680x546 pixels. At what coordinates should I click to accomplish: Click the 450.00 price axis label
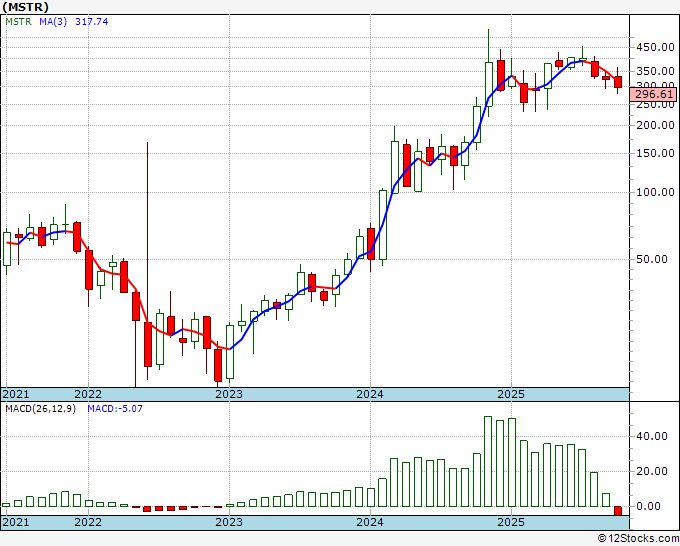(x=654, y=47)
